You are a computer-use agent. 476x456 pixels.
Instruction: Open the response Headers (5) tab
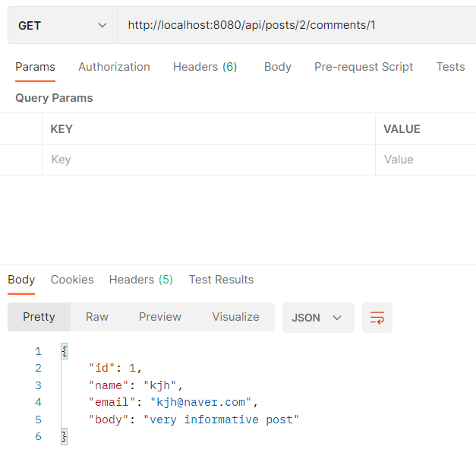pos(141,280)
